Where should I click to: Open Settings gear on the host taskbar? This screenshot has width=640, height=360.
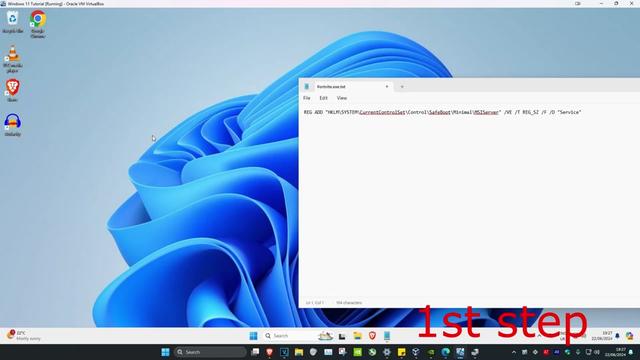tap(387, 352)
